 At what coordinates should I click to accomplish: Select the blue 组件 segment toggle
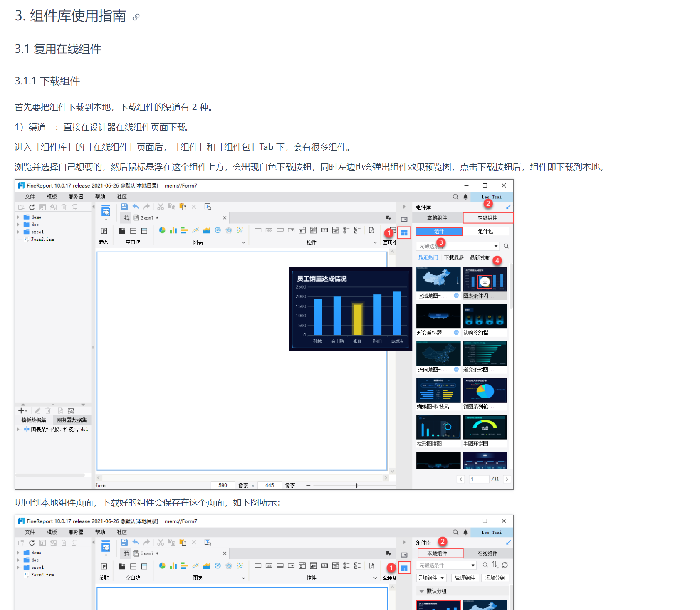pyautogui.click(x=439, y=232)
